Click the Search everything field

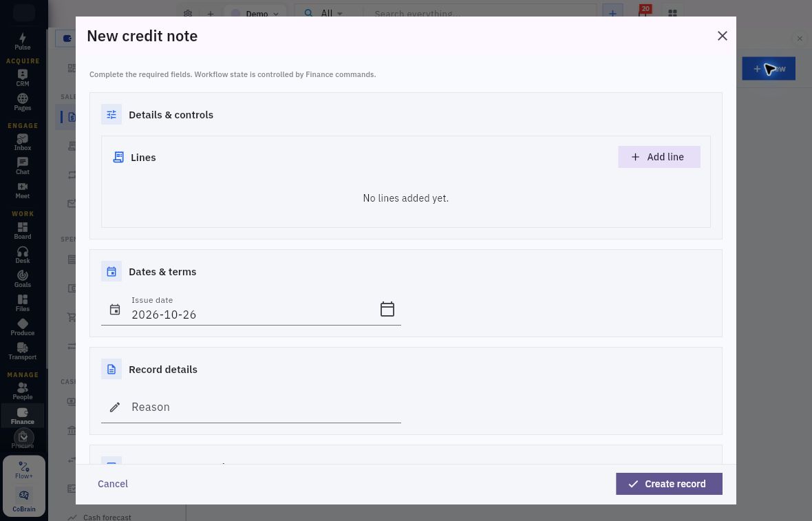click(479, 14)
